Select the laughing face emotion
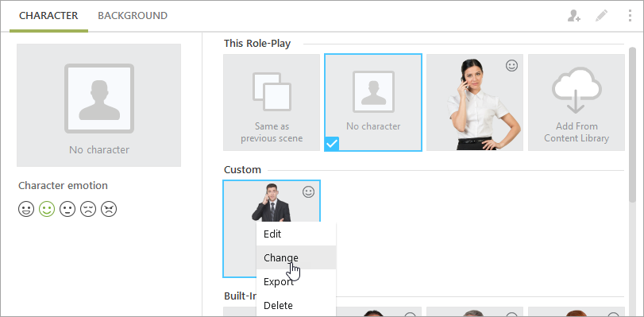 tap(26, 209)
